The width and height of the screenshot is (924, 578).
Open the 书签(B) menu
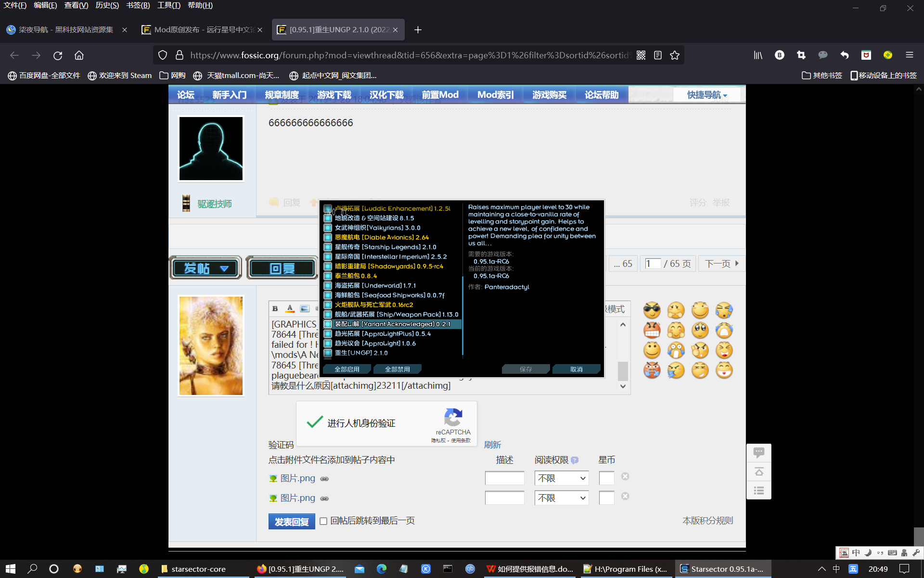point(138,5)
